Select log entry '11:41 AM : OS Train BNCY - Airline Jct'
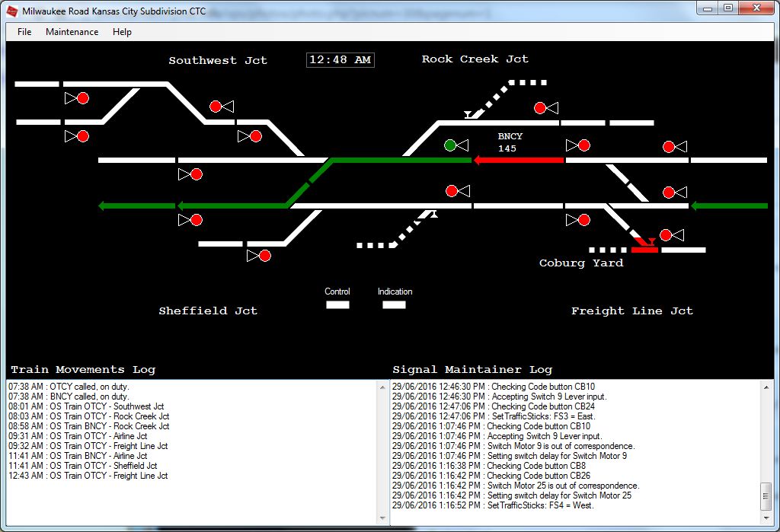This screenshot has width=780, height=532. pos(78,456)
